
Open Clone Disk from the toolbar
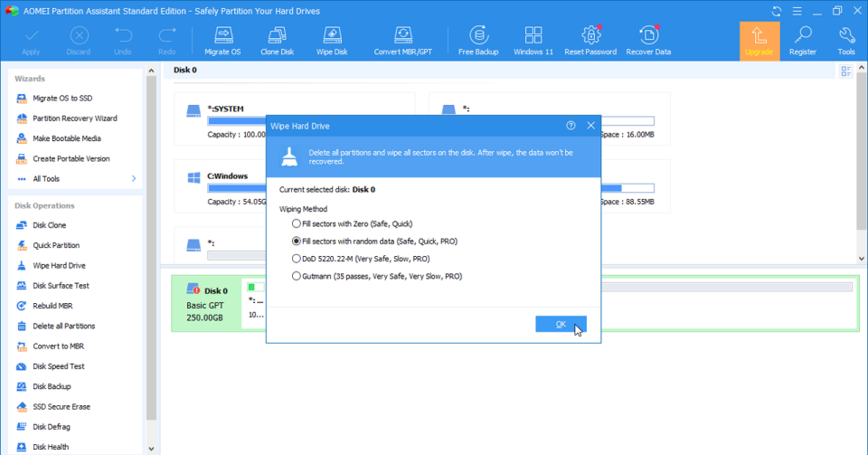pyautogui.click(x=277, y=41)
